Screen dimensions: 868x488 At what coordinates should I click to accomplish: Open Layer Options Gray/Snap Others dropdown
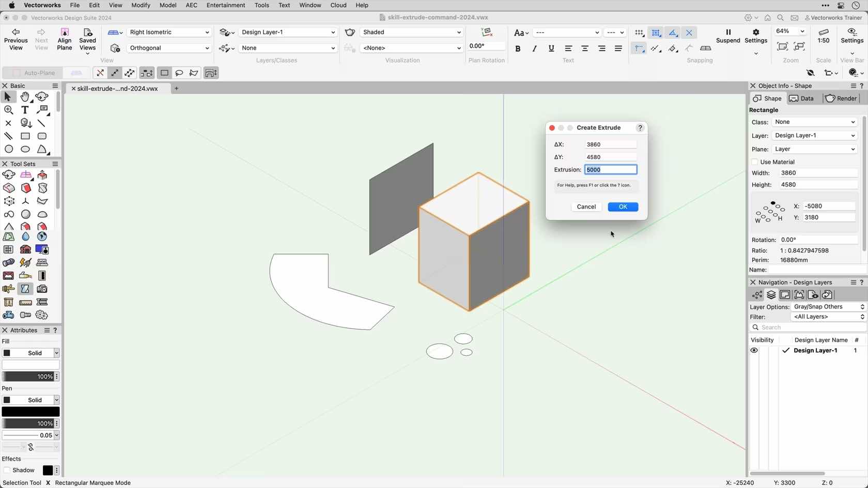828,307
